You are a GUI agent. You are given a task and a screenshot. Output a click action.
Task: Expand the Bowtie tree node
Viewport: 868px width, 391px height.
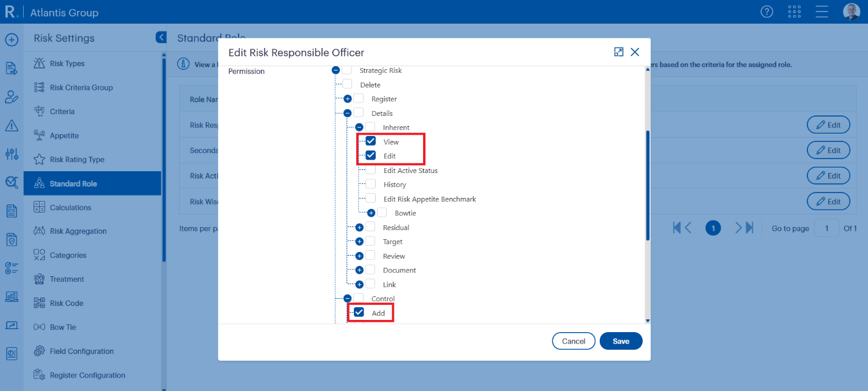click(371, 213)
